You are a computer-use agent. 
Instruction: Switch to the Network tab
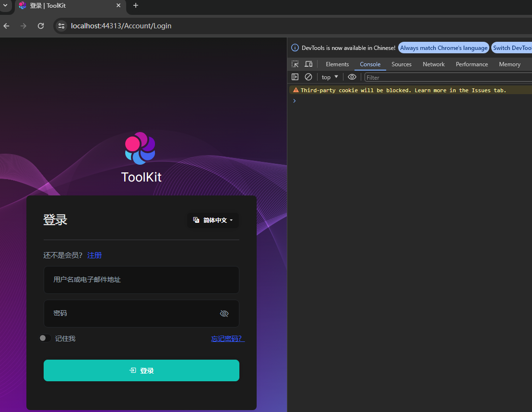(433, 64)
